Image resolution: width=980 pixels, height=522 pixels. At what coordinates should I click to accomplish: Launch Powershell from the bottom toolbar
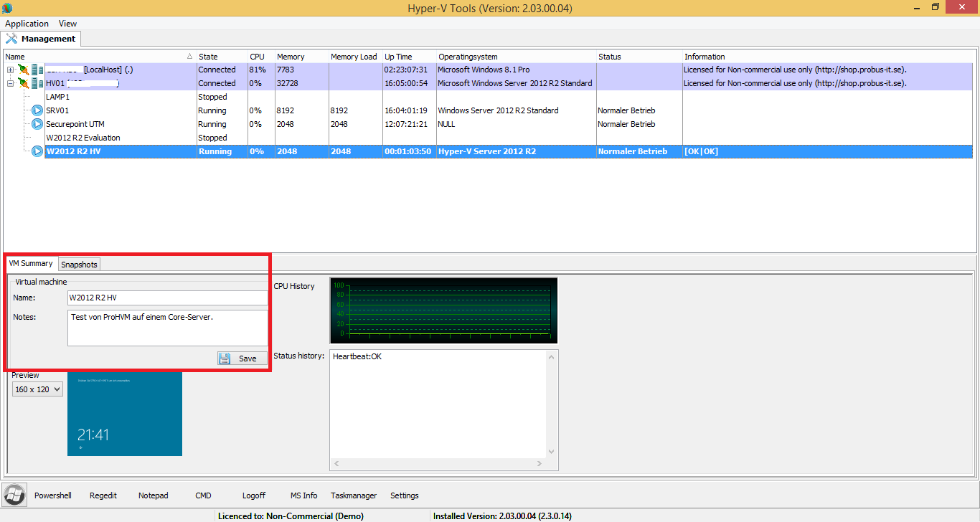pos(53,495)
